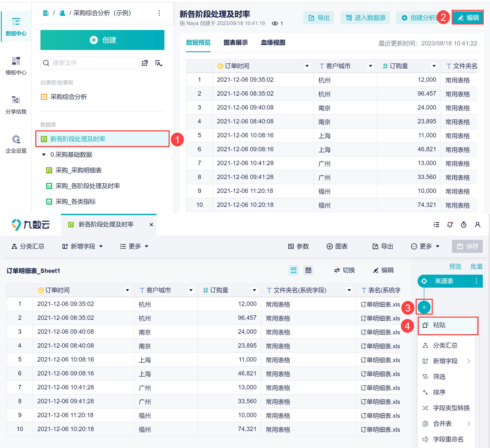This screenshot has width=490, height=448.
Task: Open the task list icon in header
Action: [436, 225]
